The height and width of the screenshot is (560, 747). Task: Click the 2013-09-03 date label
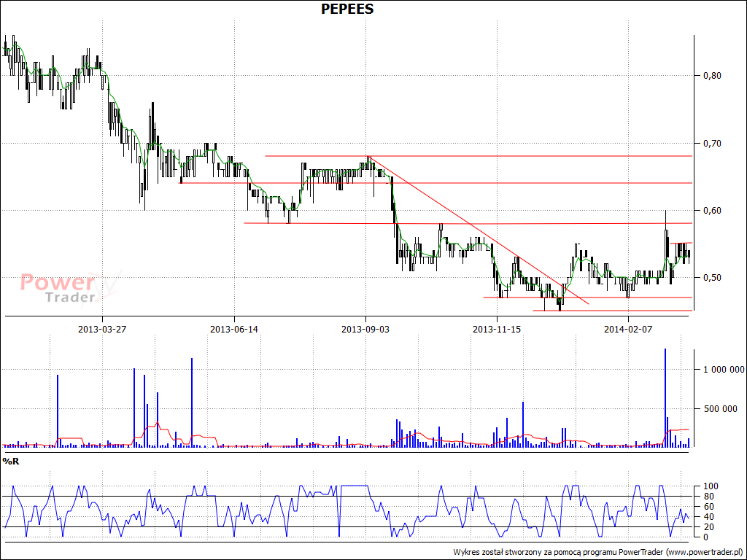pyautogui.click(x=365, y=329)
